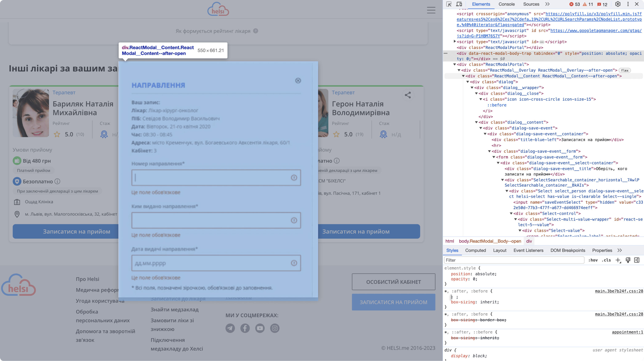This screenshot has width=644, height=361.
Task: Click the map pin icon by Львів address
Action: coord(17,214)
